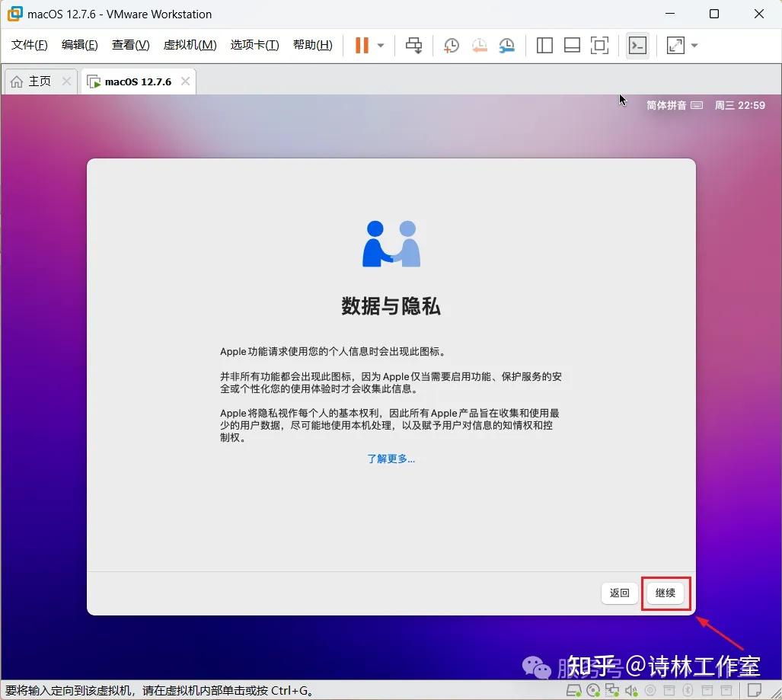Maximize the VMware Workstation window
This screenshot has height=700, width=782.
(714, 14)
